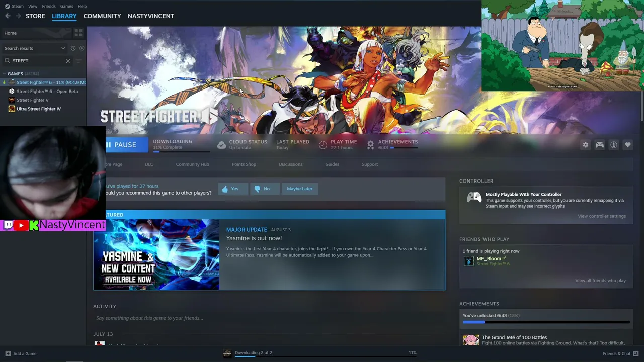Go to the STORE tab
This screenshot has width=644, height=362.
35,16
